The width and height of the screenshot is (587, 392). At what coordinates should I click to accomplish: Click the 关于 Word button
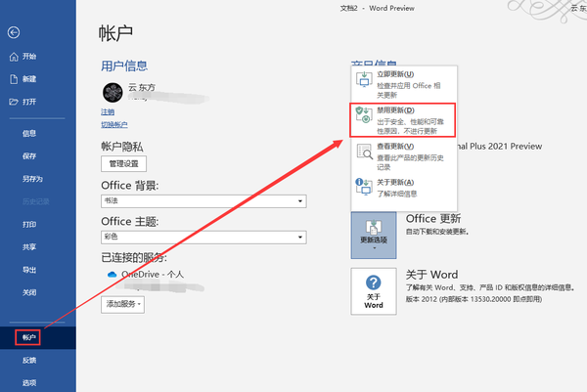(374, 291)
